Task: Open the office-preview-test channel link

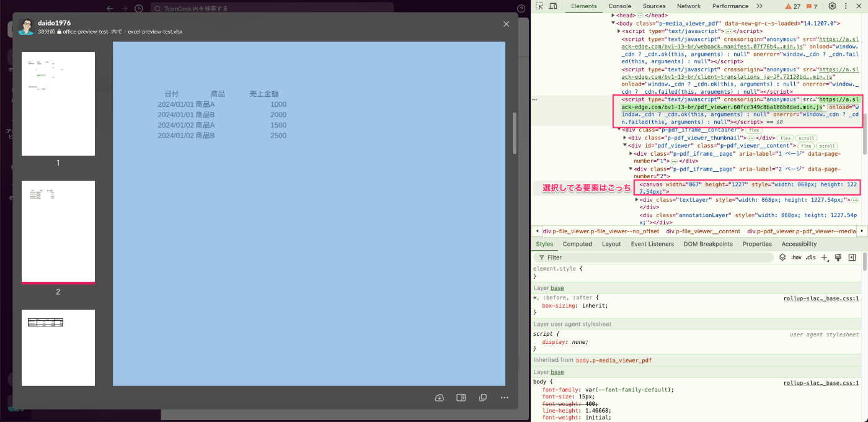Action: [x=85, y=31]
